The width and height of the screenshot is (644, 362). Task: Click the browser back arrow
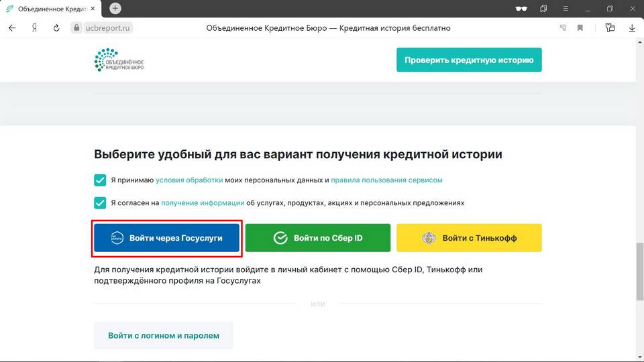pyautogui.click(x=12, y=28)
